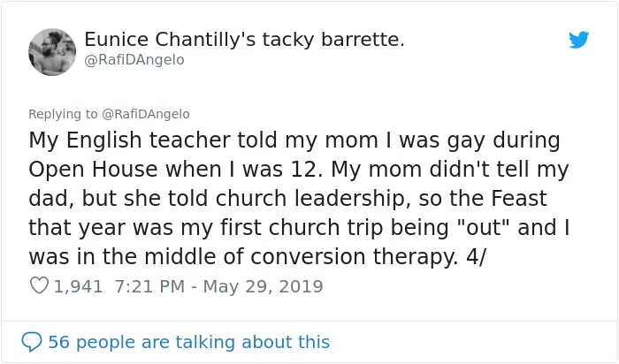Click the 'Replying to' label text

pyautogui.click(x=63, y=114)
